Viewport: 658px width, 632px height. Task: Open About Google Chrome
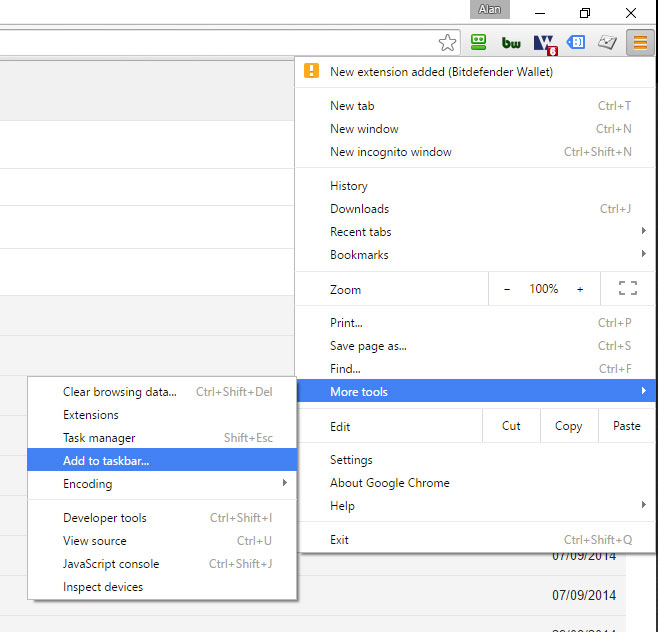[x=475, y=483]
